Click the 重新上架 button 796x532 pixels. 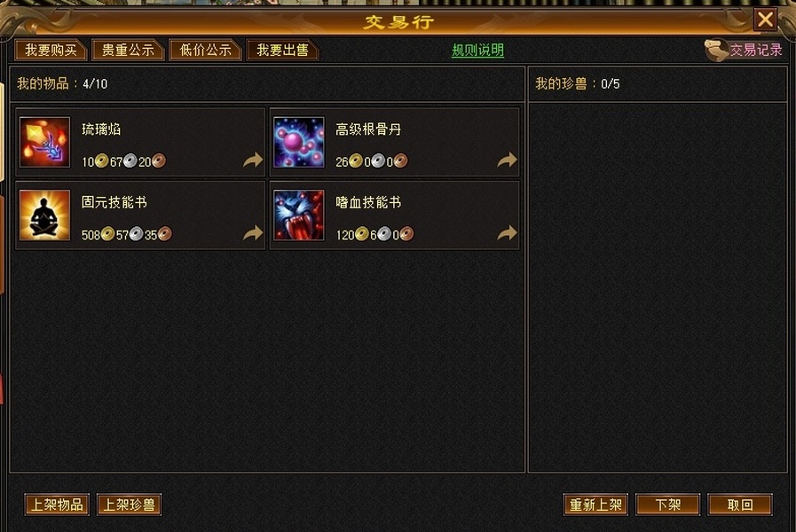pos(595,505)
